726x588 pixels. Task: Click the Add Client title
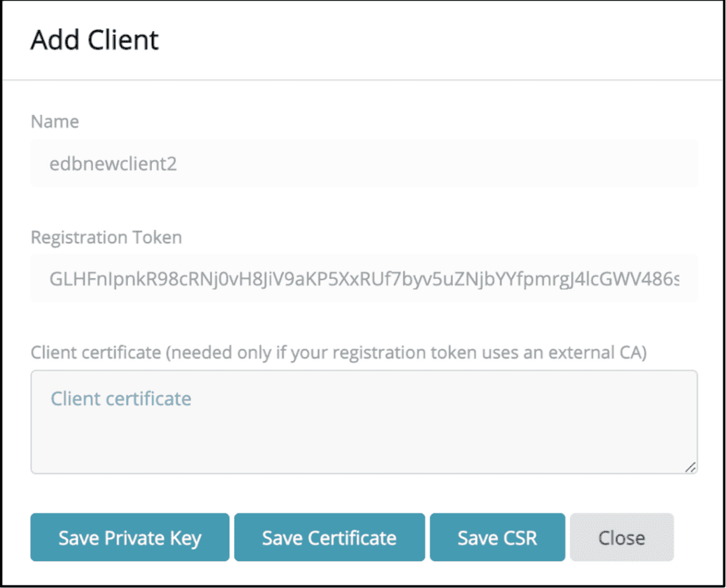pos(94,40)
